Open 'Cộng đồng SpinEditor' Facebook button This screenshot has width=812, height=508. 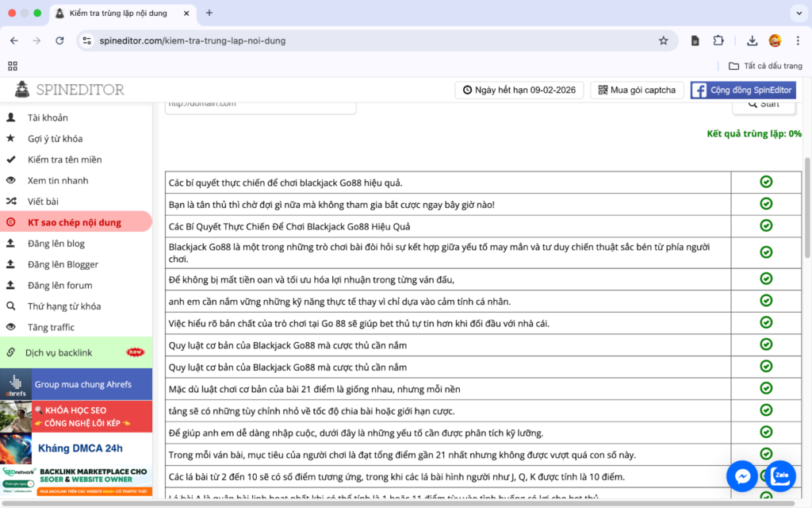pyautogui.click(x=743, y=90)
